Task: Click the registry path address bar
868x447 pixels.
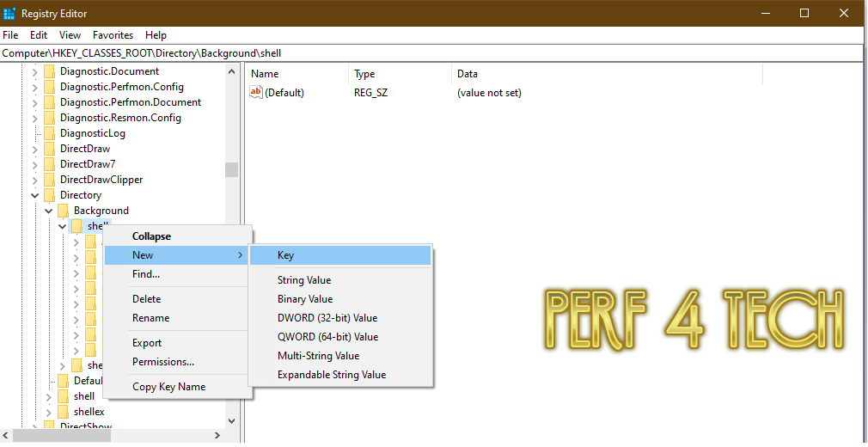Action: tap(431, 53)
